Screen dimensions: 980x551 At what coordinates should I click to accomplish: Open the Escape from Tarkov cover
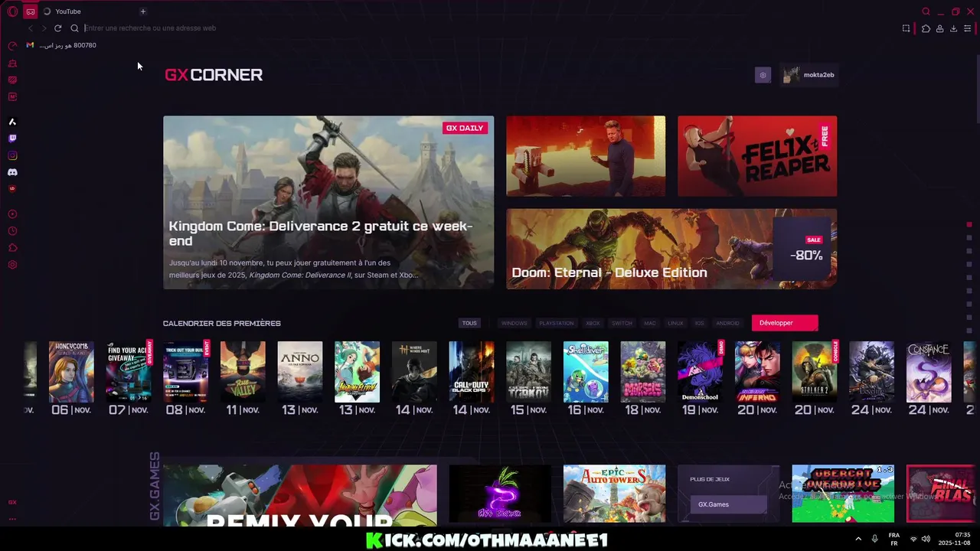[528, 372]
